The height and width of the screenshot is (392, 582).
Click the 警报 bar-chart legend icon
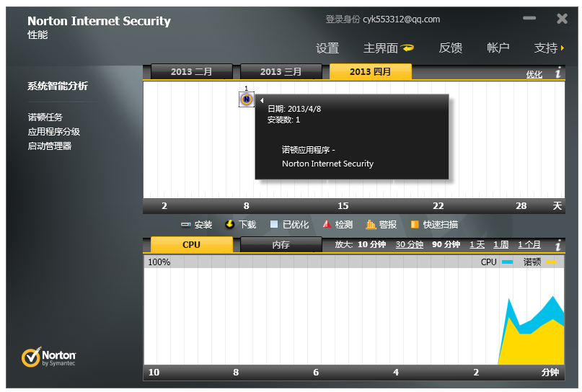371,224
